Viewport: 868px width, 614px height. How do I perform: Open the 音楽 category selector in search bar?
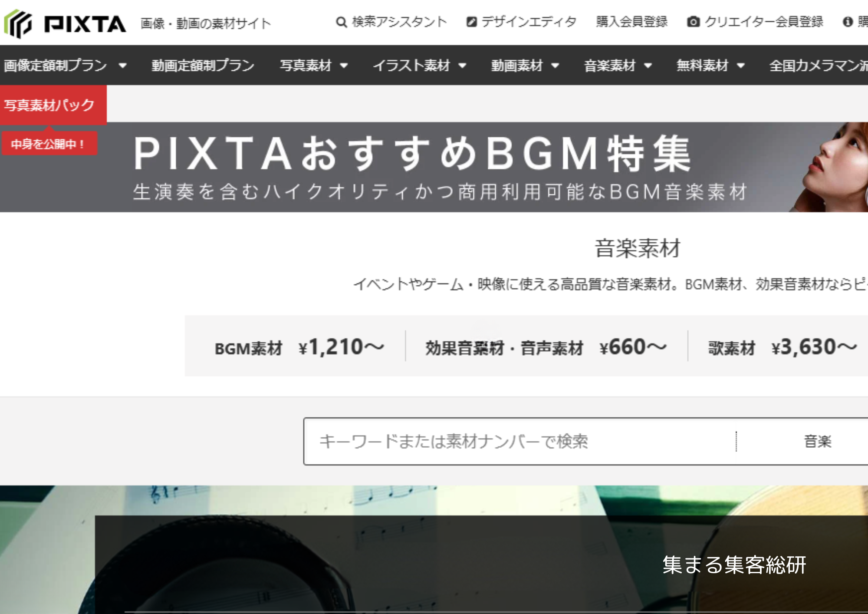[x=818, y=442]
